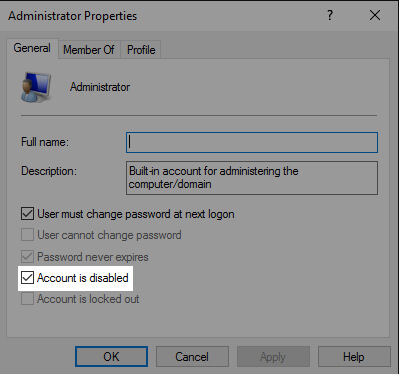
Task: Click the Apply button
Action: 273,357
